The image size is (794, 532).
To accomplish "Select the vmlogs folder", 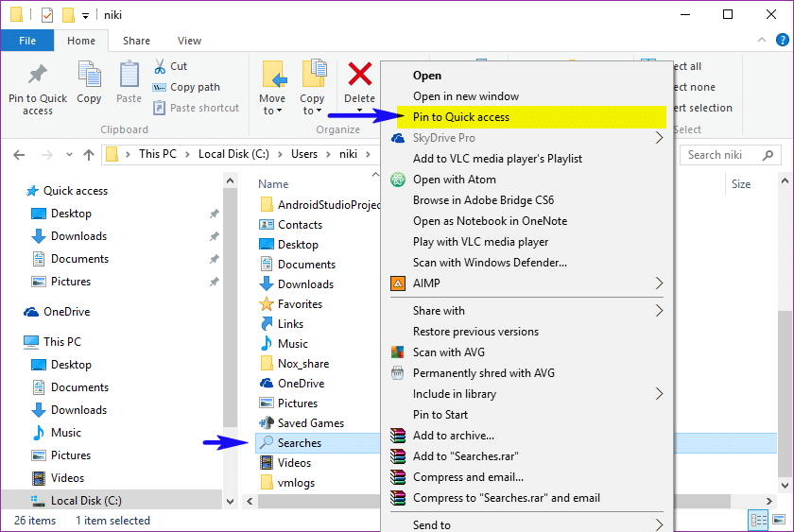I will (296, 483).
